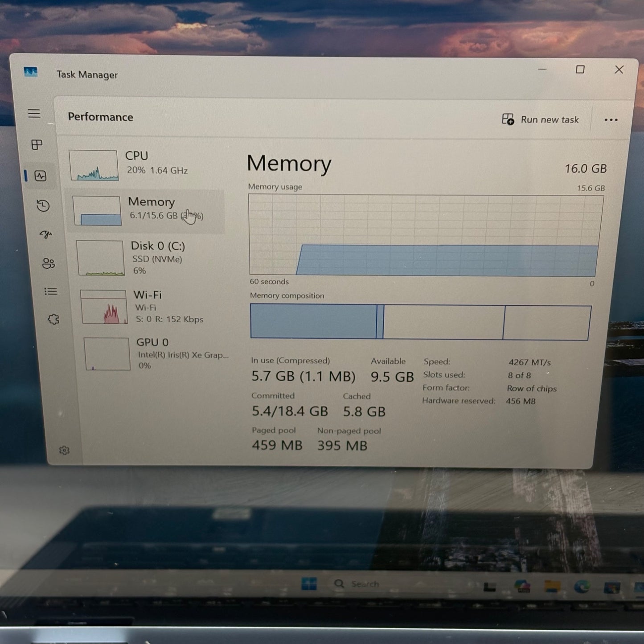The height and width of the screenshot is (644, 644).
Task: Open the Startup apps page
Action: tap(46, 234)
